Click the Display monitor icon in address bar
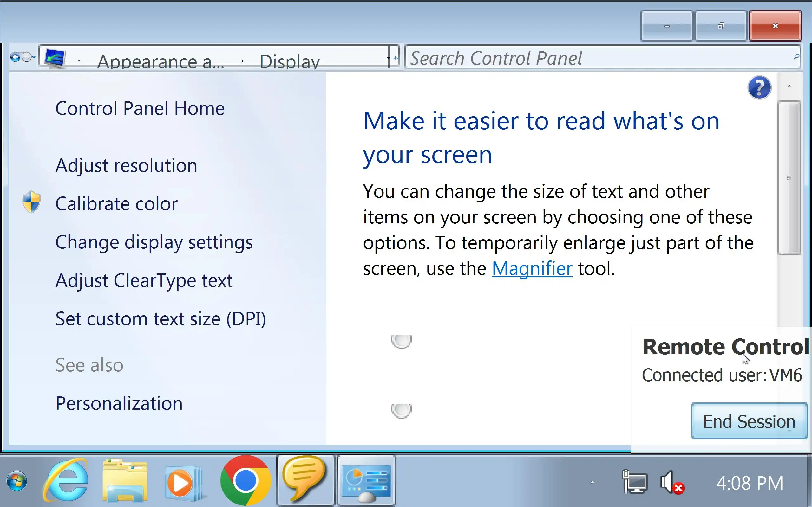 click(x=55, y=58)
